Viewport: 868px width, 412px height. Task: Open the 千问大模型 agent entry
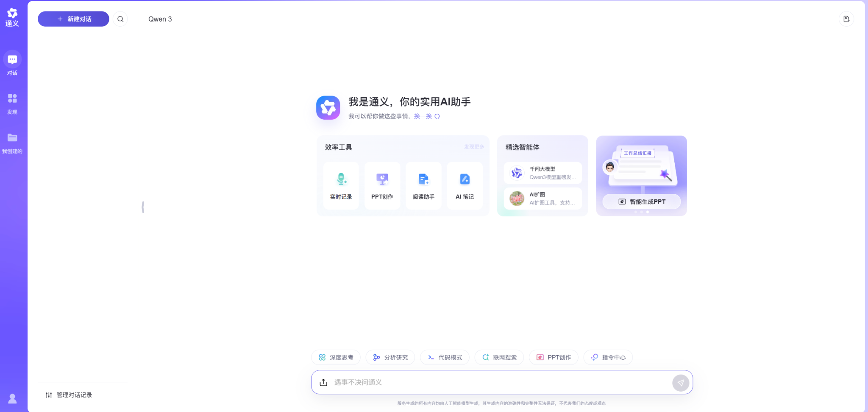click(x=543, y=173)
